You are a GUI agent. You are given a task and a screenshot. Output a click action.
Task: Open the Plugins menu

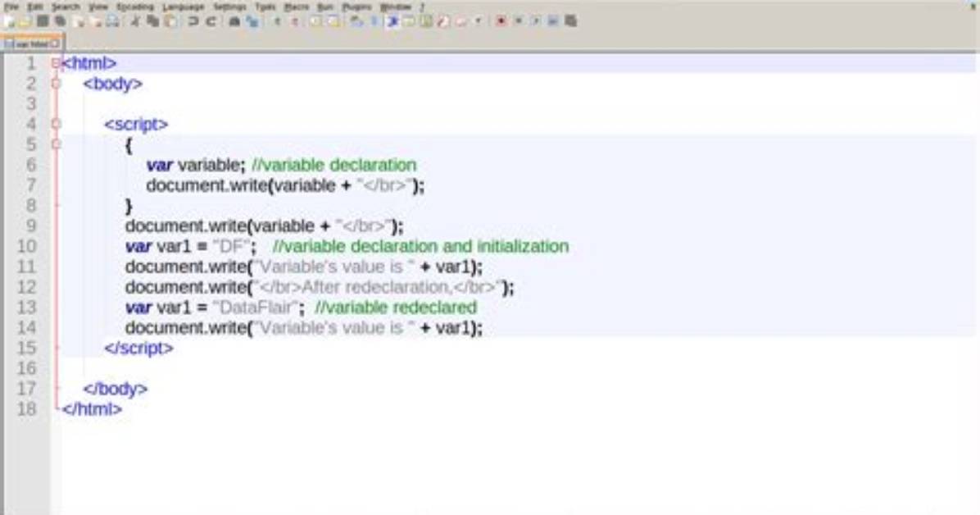357,7
